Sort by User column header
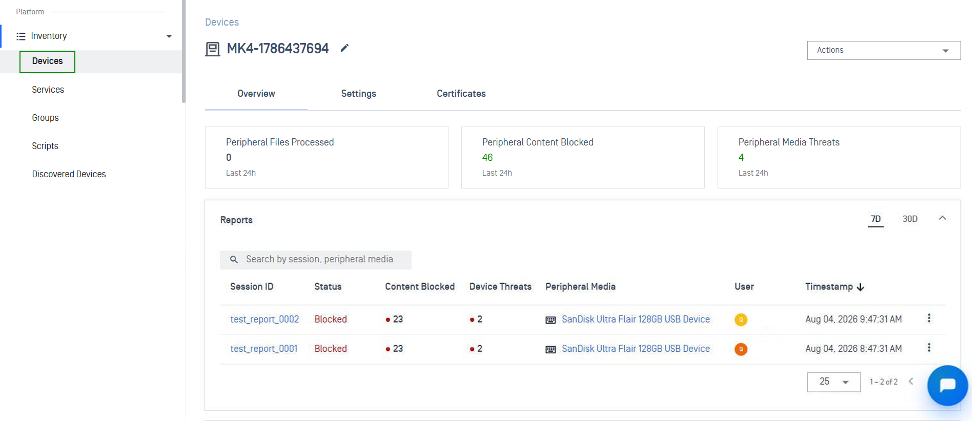Viewport: 980px width, 421px height. (744, 287)
